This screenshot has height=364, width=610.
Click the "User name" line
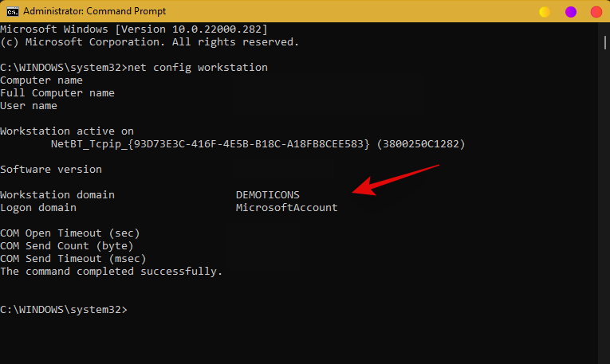tap(29, 106)
